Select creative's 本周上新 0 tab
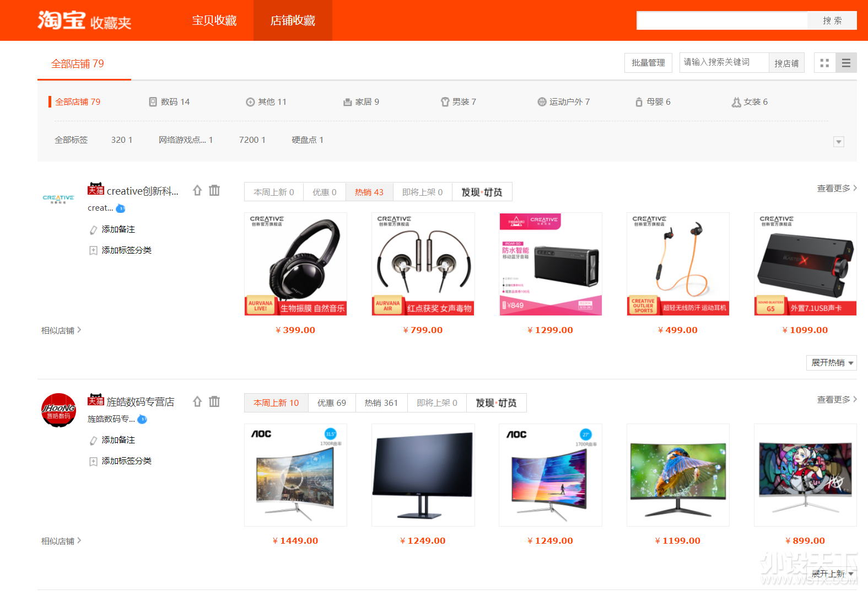 click(x=274, y=192)
